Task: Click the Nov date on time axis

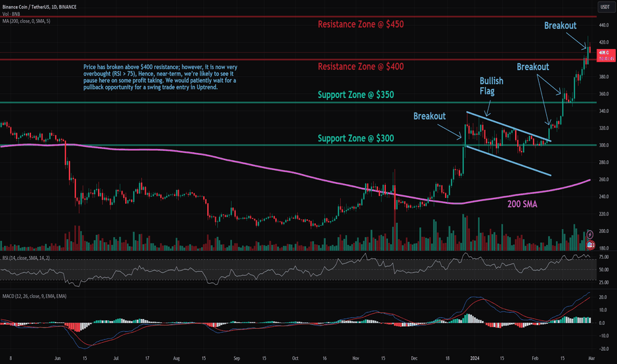Action: point(356,359)
